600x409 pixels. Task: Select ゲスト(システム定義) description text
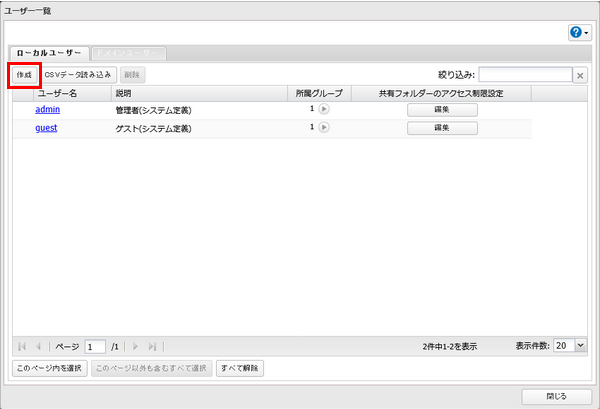point(153,129)
